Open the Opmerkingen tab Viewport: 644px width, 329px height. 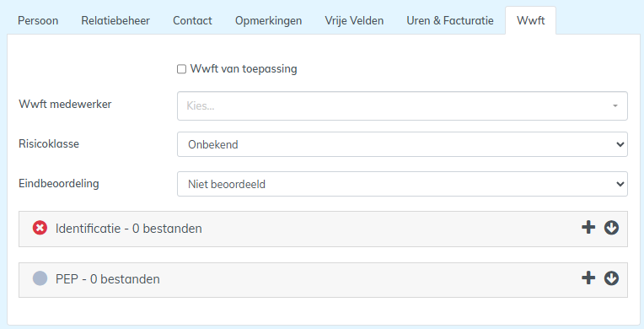(x=268, y=20)
